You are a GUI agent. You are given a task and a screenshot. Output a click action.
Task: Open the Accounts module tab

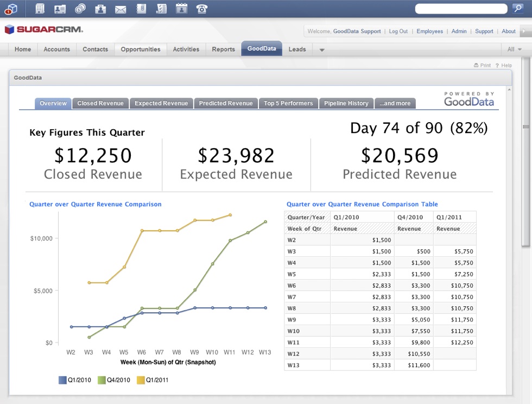tap(56, 49)
